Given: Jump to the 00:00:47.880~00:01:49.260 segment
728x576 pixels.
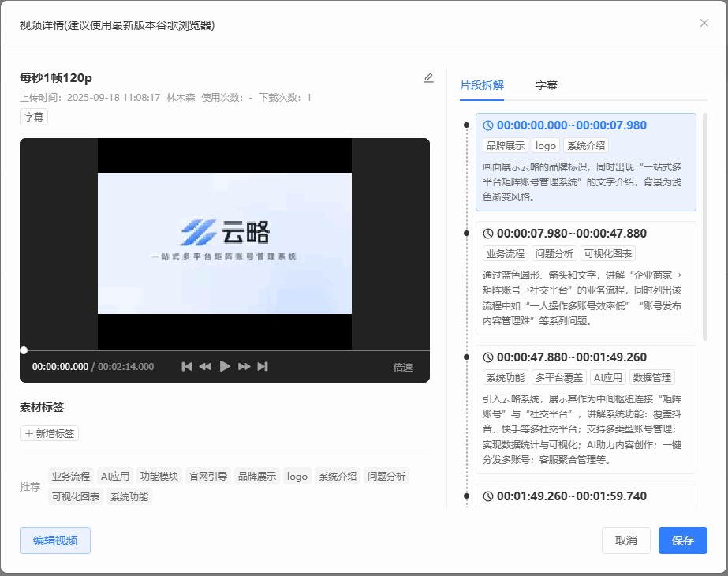Looking at the screenshot, I should [x=585, y=357].
